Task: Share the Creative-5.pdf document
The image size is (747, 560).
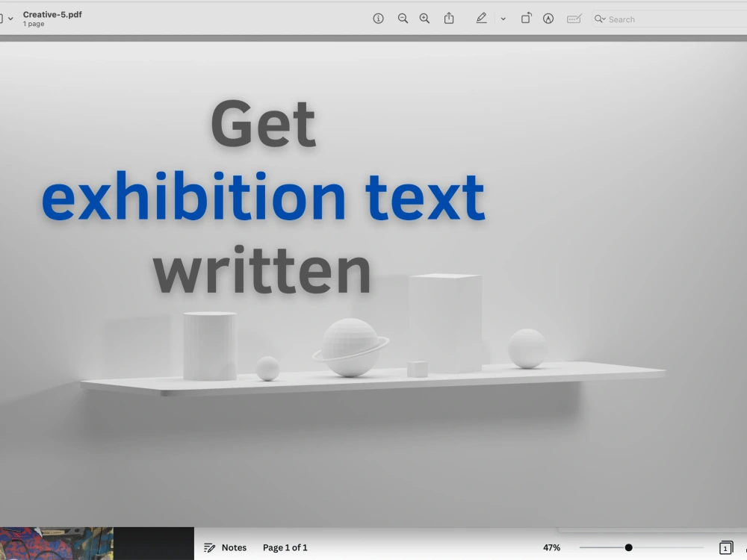Action: [x=448, y=19]
